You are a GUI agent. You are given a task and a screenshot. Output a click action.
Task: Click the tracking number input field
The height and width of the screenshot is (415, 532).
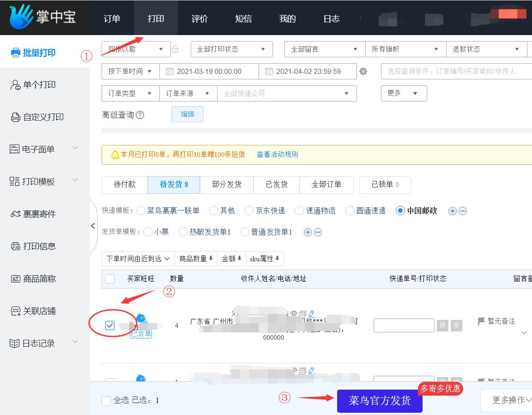404,325
